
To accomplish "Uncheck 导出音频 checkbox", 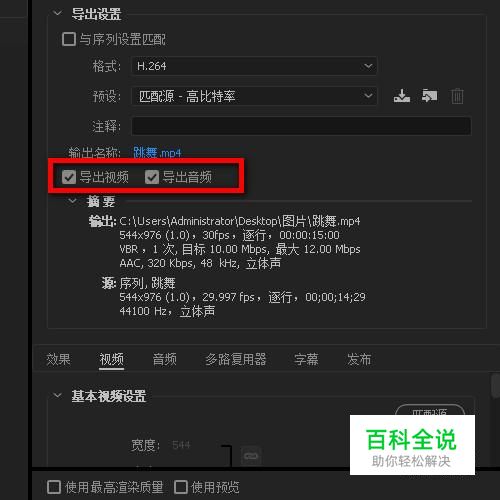I will [152, 177].
